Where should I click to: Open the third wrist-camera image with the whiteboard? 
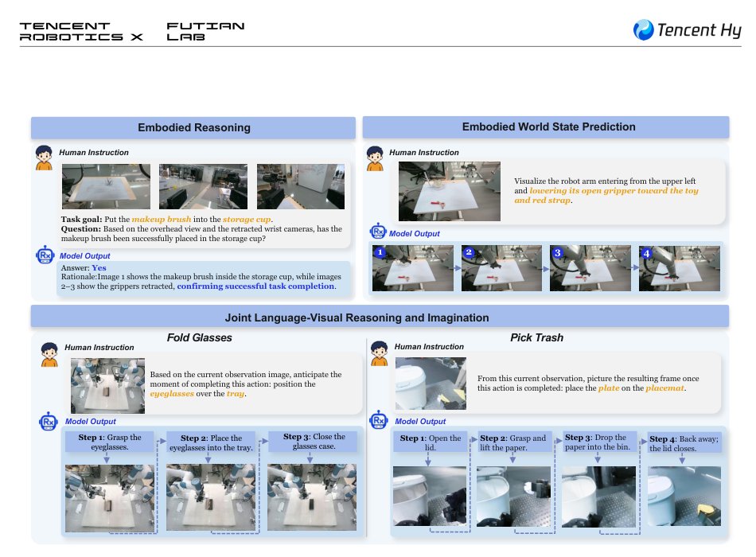click(301, 186)
